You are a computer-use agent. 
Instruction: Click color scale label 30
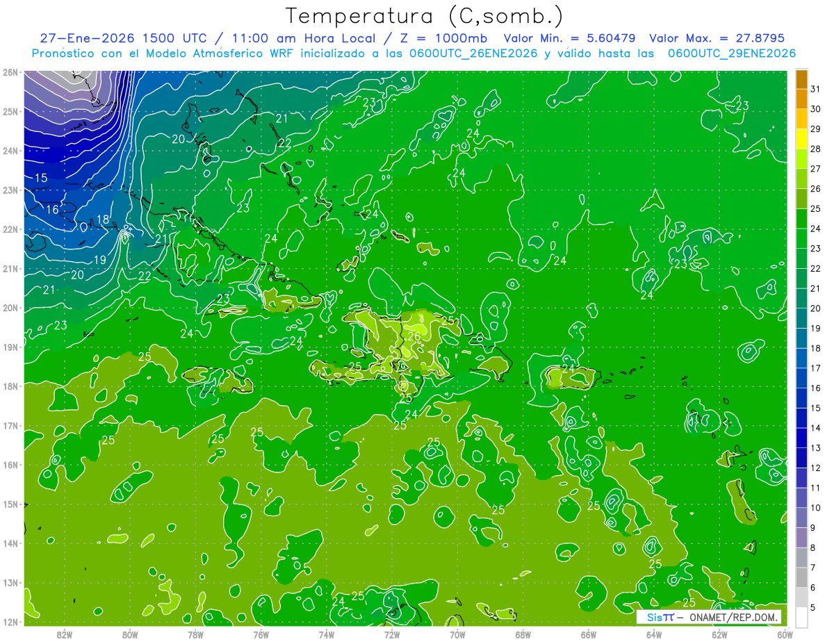(x=815, y=109)
